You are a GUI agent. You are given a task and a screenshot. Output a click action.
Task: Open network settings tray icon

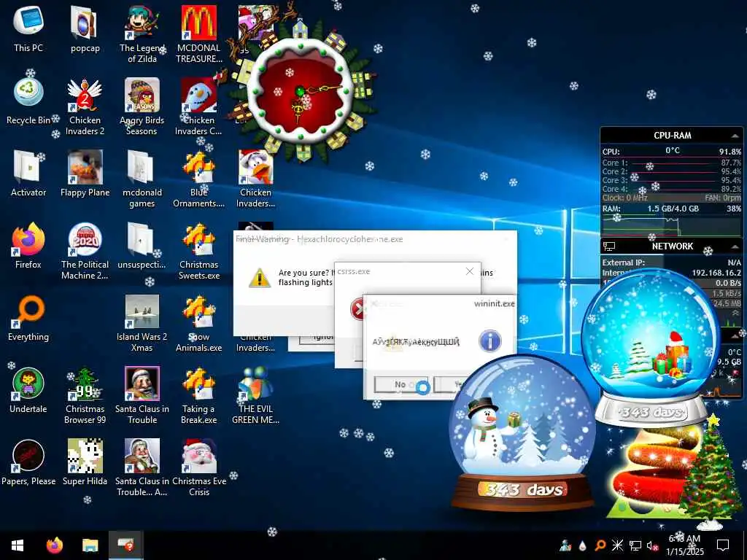point(635,545)
